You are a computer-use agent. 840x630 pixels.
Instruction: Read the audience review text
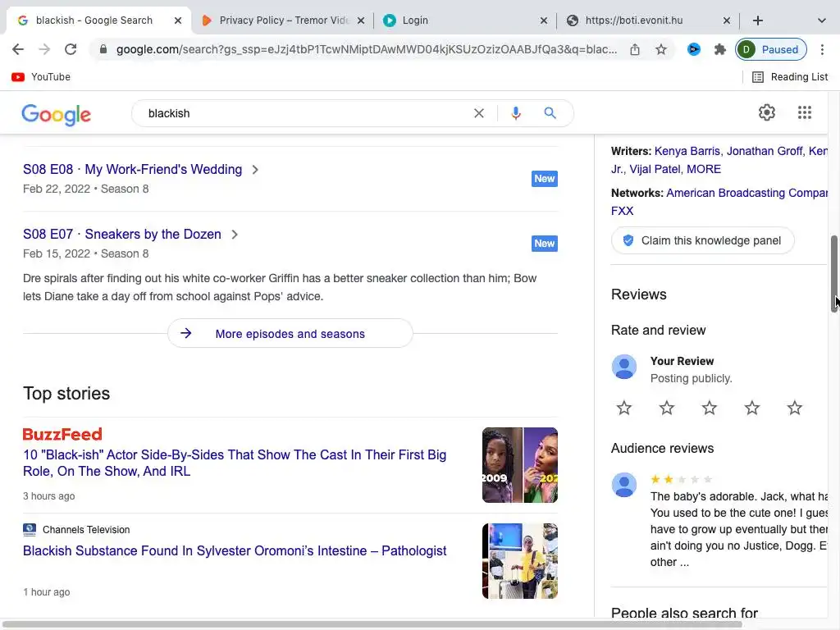pyautogui.click(x=739, y=529)
